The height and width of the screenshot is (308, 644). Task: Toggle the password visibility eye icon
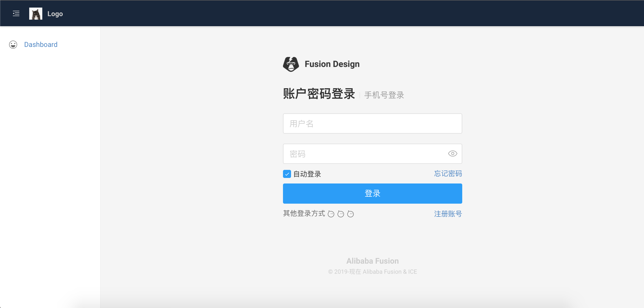coord(452,153)
